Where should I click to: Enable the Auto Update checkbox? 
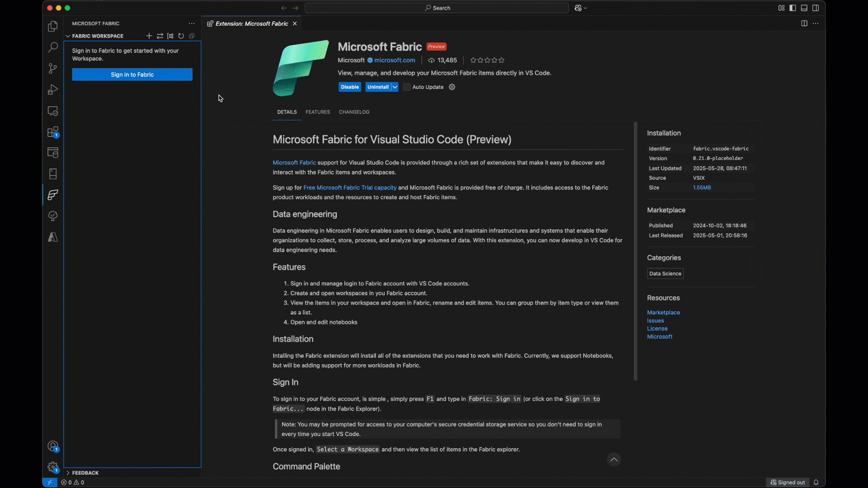407,87
